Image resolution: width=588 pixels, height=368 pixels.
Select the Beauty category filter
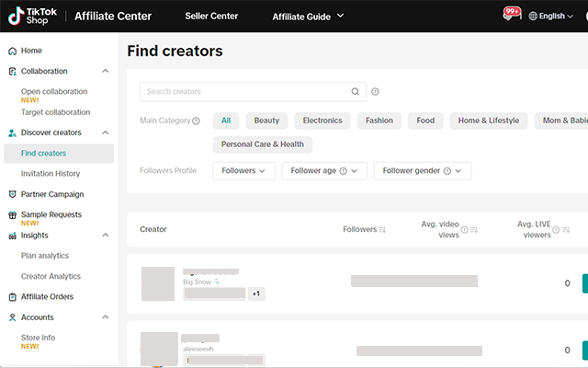(266, 121)
